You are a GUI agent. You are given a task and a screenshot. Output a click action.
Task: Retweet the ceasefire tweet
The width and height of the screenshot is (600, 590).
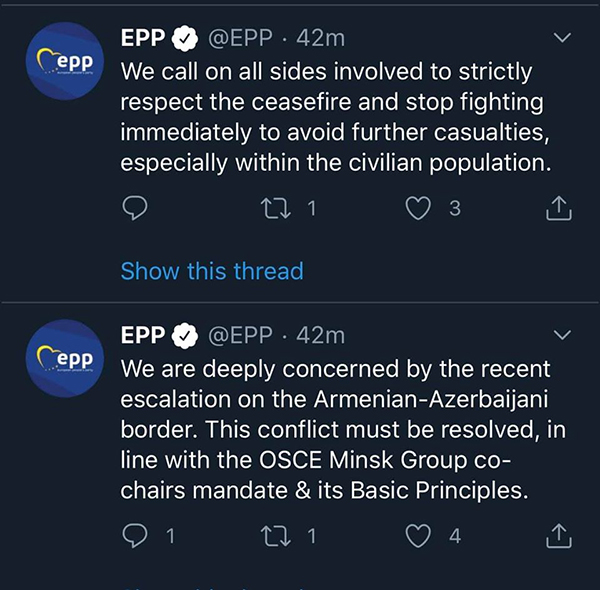point(276,208)
